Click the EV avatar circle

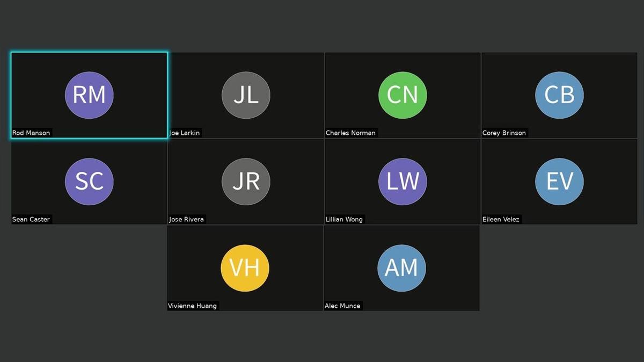pyautogui.click(x=559, y=182)
